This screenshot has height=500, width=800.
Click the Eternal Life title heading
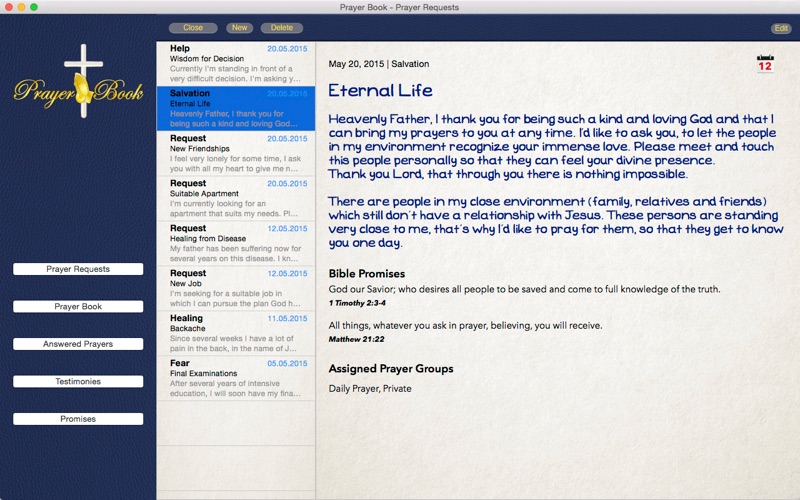(380, 90)
